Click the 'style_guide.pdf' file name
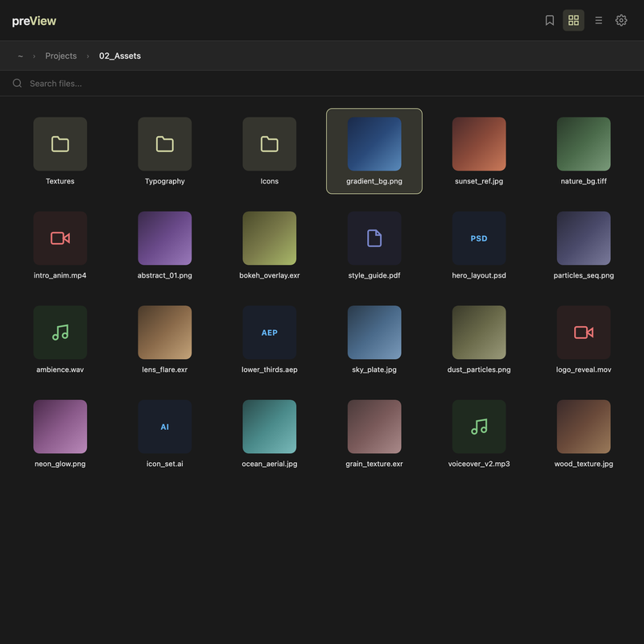This screenshot has width=644, height=644. (x=374, y=275)
